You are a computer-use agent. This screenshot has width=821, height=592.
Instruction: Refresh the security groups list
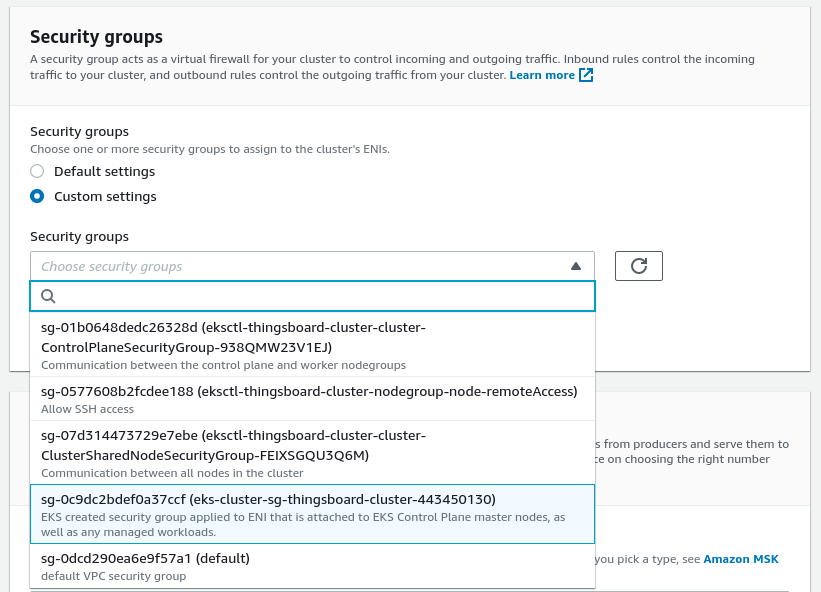639,266
